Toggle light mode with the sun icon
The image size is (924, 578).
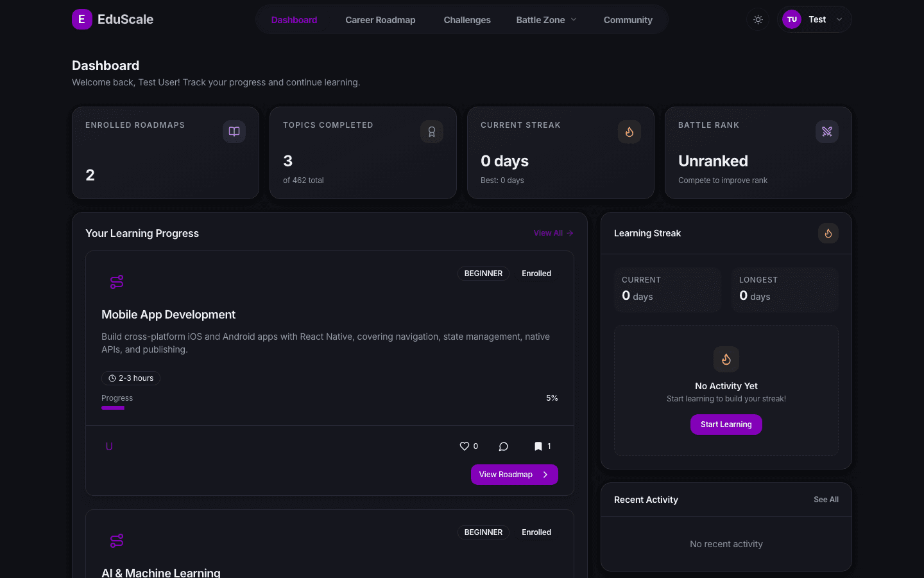(x=758, y=19)
